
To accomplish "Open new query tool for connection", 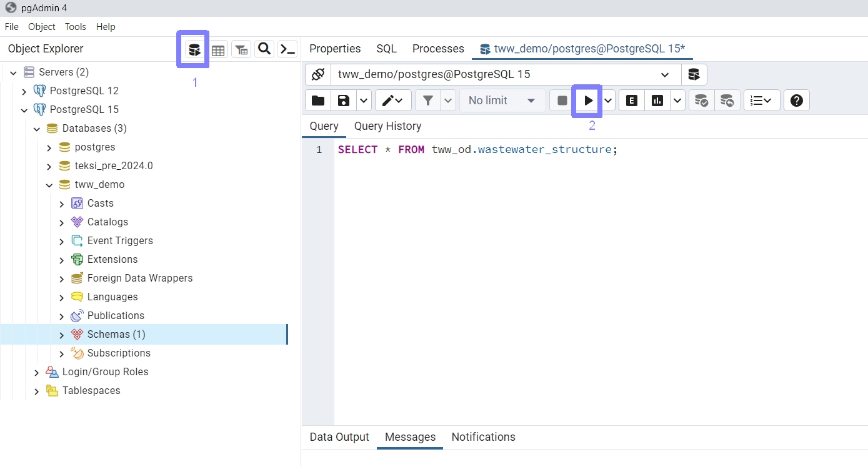I will [694, 74].
